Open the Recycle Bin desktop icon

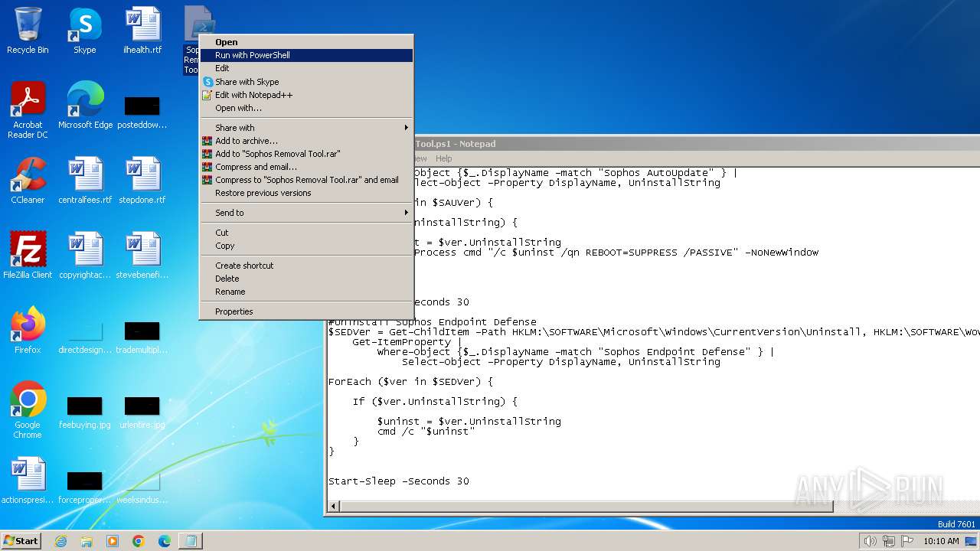(28, 31)
